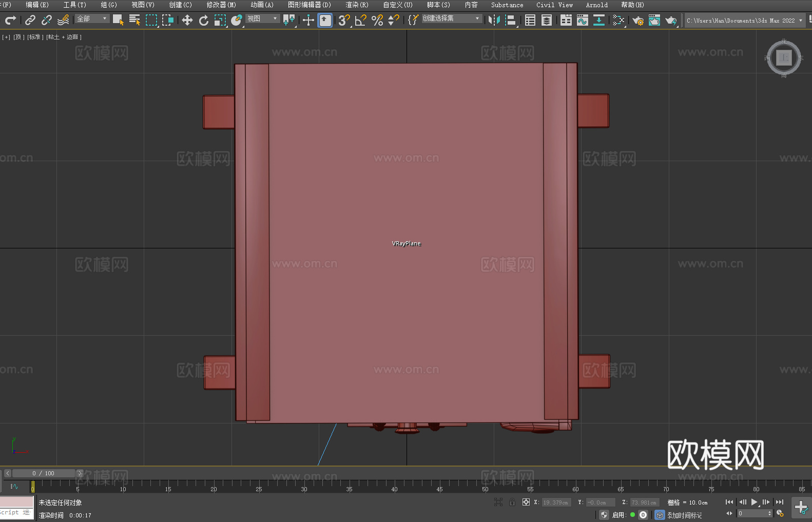Open the 工具(T) menu
This screenshot has height=522, width=812.
coord(74,5)
